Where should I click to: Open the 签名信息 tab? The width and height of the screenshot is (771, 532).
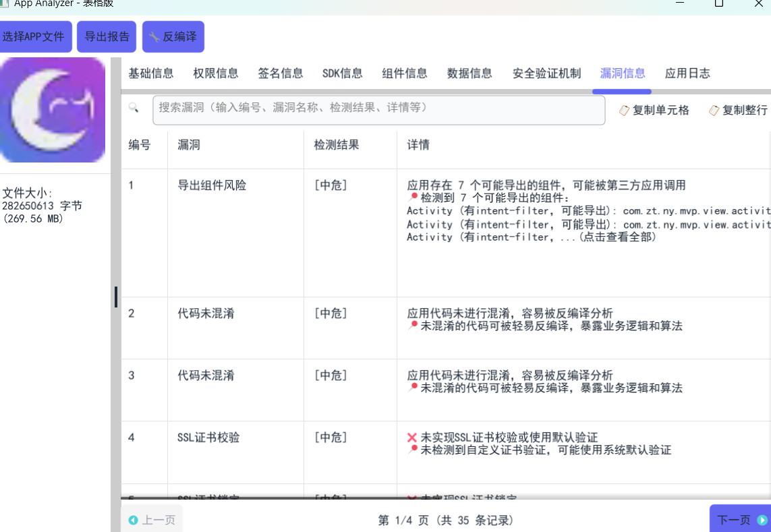[280, 73]
